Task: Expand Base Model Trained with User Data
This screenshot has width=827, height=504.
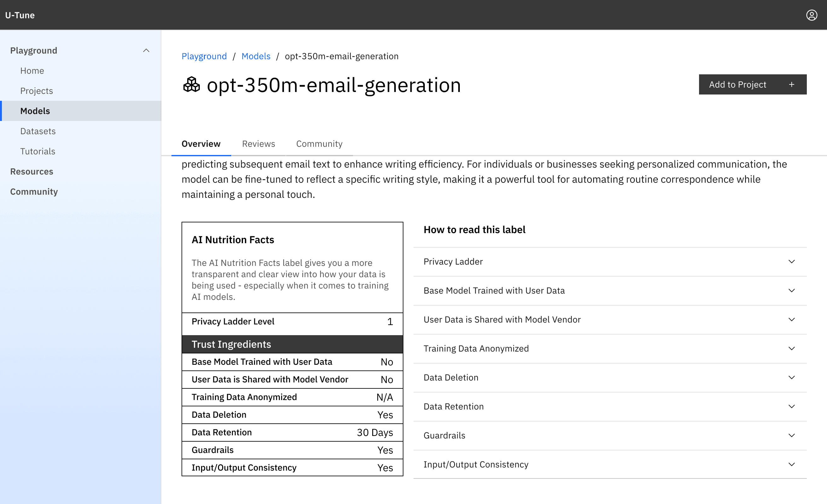Action: click(610, 291)
